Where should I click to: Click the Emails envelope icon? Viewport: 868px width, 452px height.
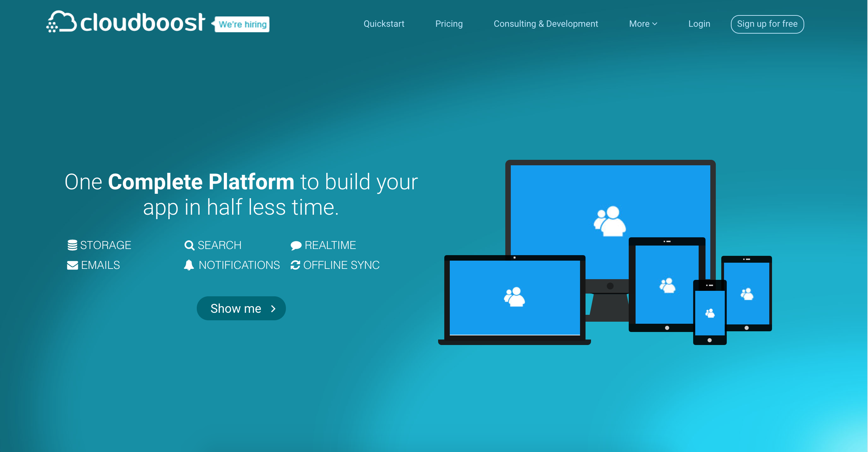pos(72,265)
